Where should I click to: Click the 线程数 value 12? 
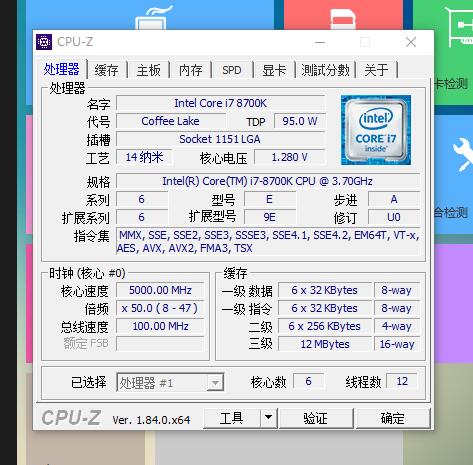(x=402, y=381)
